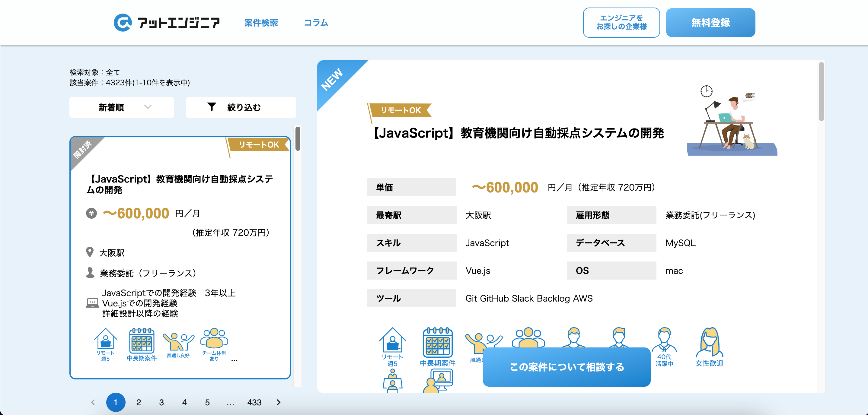Click the next page arrow in pagination
The width and height of the screenshot is (868, 415).
coord(278,402)
